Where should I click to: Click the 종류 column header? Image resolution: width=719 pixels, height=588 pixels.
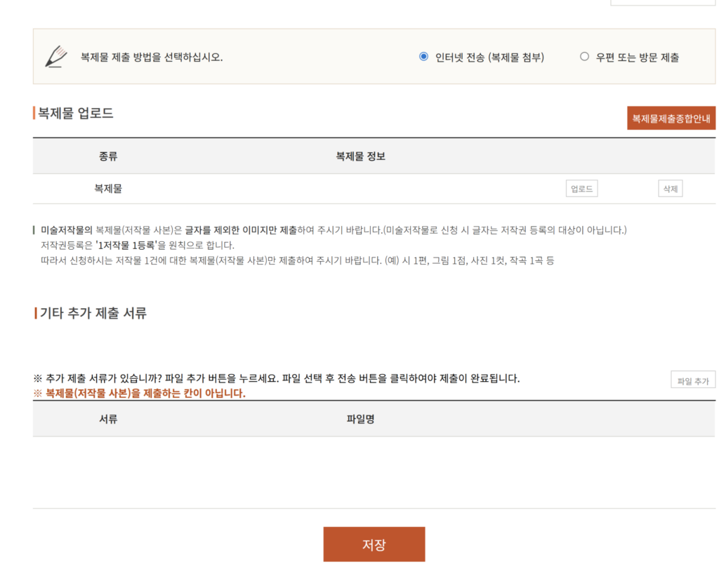click(107, 156)
